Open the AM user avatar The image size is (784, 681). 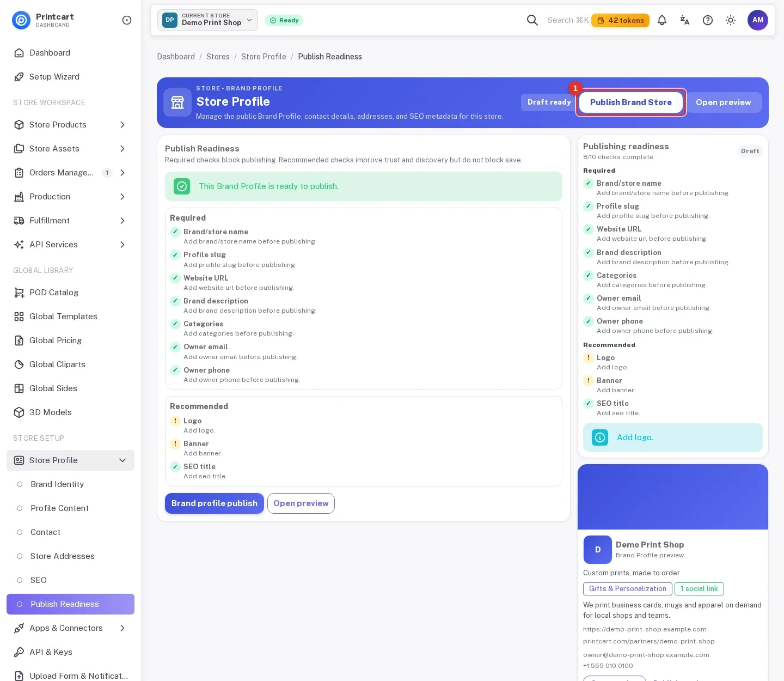click(758, 20)
